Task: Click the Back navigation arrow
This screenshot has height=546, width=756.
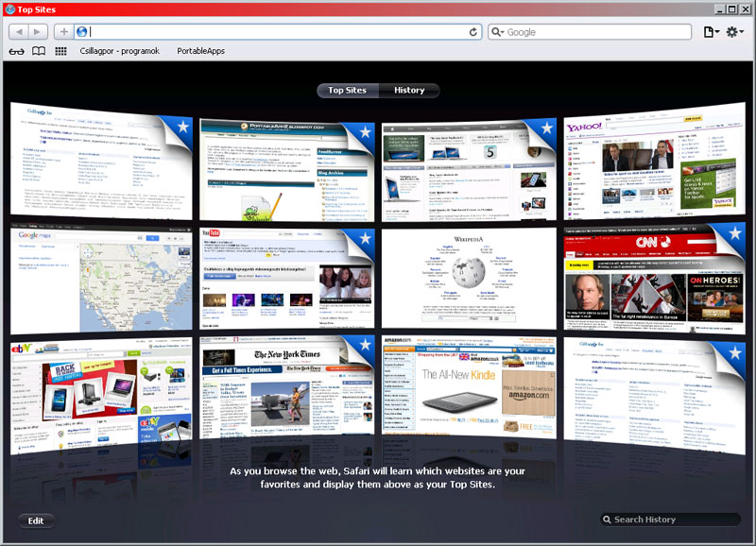Action: [19, 32]
